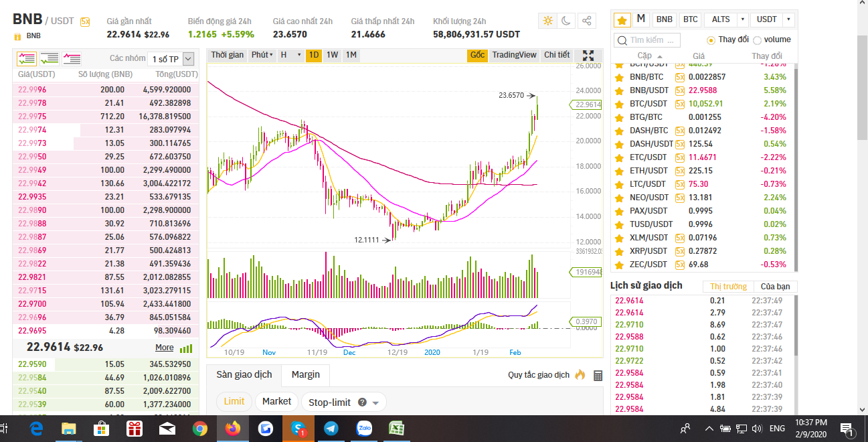This screenshot has width=868, height=442.
Task: Select the M margin market tab
Action: pos(641,19)
